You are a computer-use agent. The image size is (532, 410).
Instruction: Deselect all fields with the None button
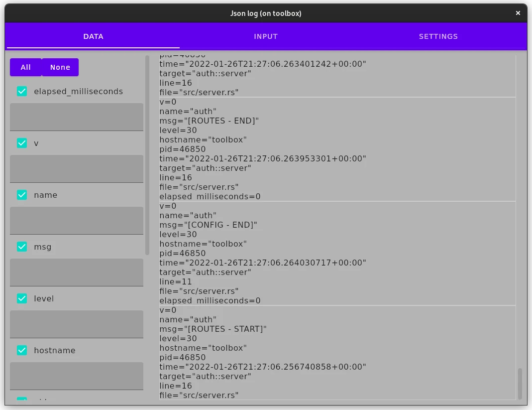pyautogui.click(x=60, y=67)
